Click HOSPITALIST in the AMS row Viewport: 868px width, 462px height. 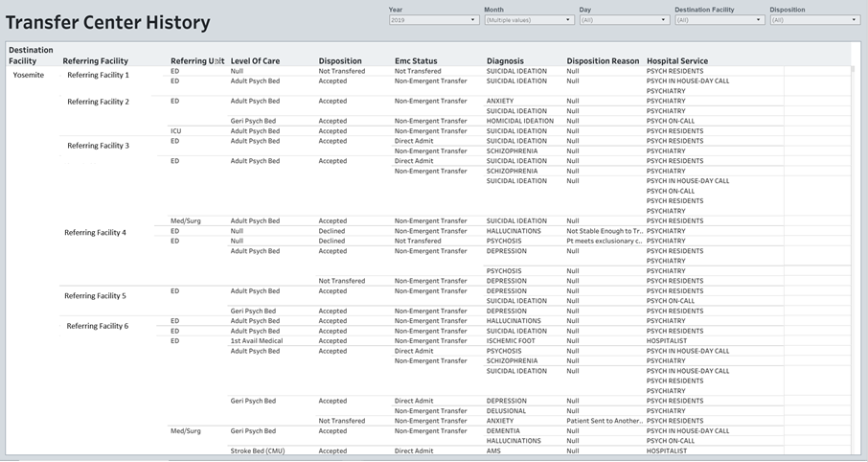(x=667, y=450)
